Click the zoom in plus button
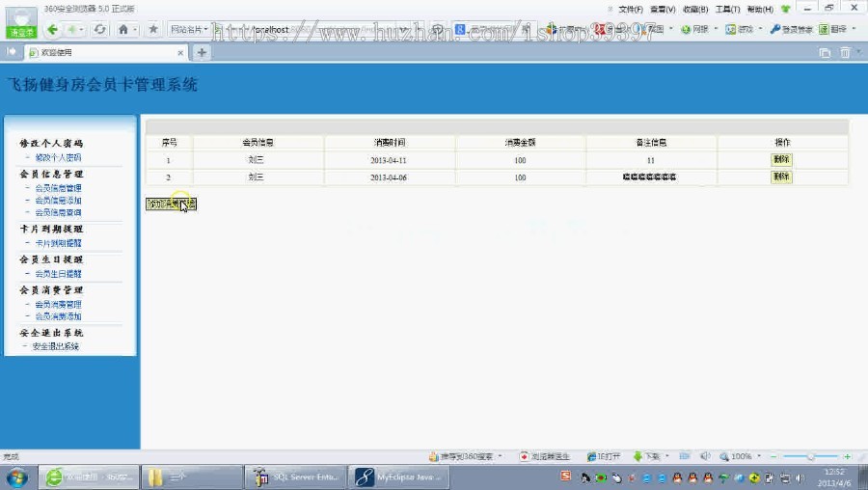Screen dimensions: 868x490 (847, 457)
